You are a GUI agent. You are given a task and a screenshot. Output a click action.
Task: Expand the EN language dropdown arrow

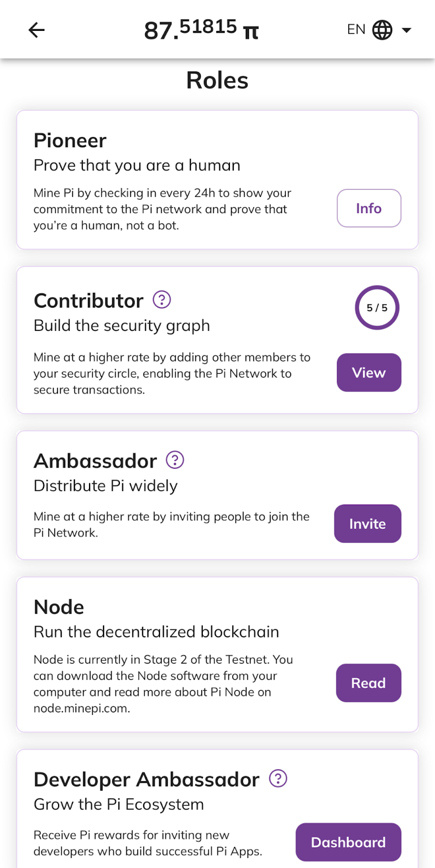tap(406, 30)
